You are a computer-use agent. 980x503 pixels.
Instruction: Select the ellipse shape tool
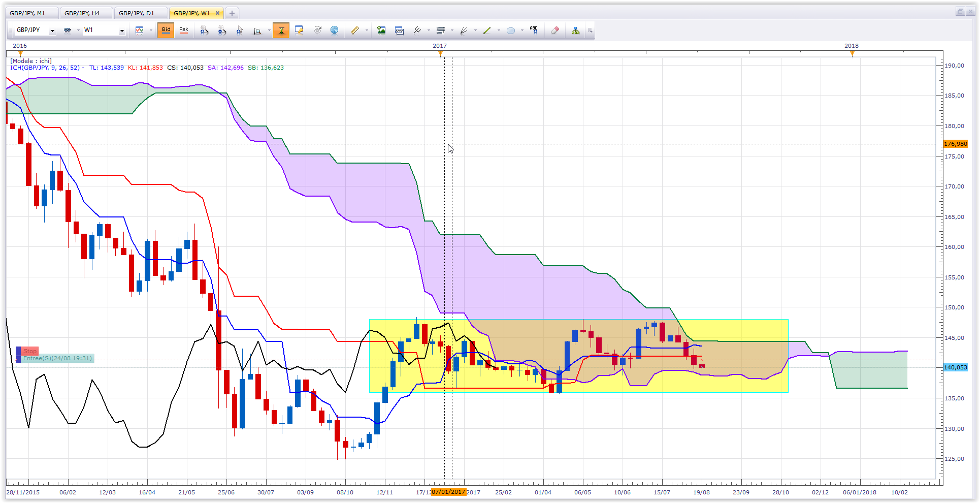tap(511, 30)
